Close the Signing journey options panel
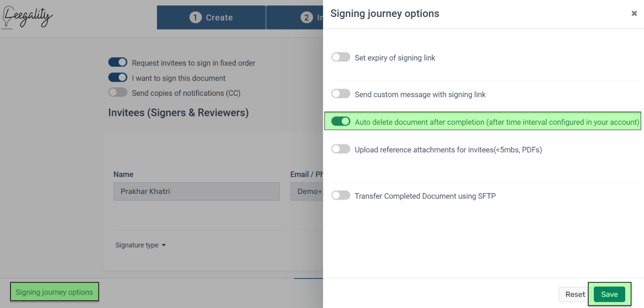This screenshot has width=644, height=308. (634, 13)
